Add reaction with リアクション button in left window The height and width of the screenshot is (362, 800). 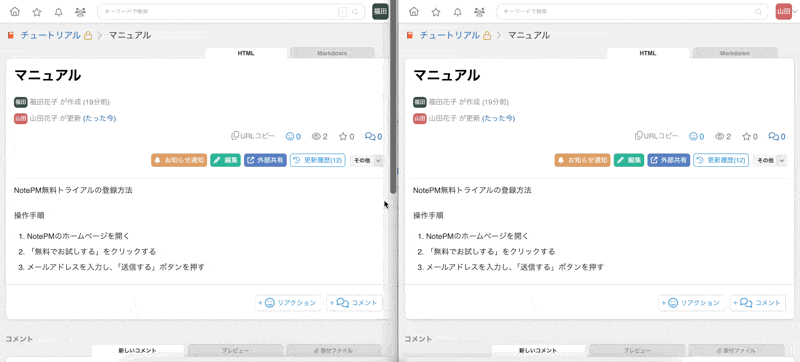(x=288, y=303)
